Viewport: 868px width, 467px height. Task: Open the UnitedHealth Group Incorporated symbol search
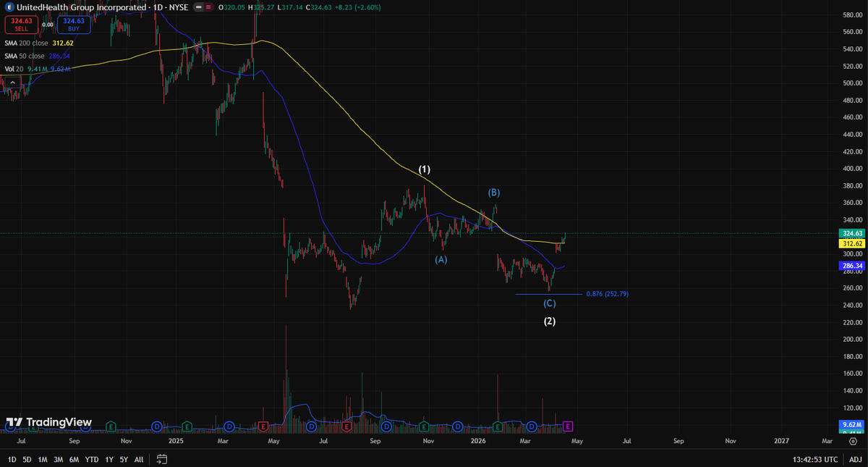(82, 7)
